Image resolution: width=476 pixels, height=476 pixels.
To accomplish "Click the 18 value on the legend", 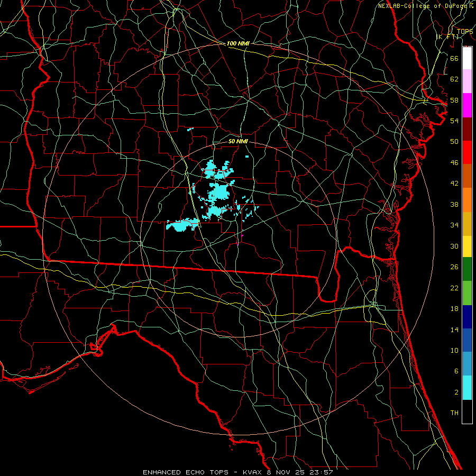I will 454,309.
